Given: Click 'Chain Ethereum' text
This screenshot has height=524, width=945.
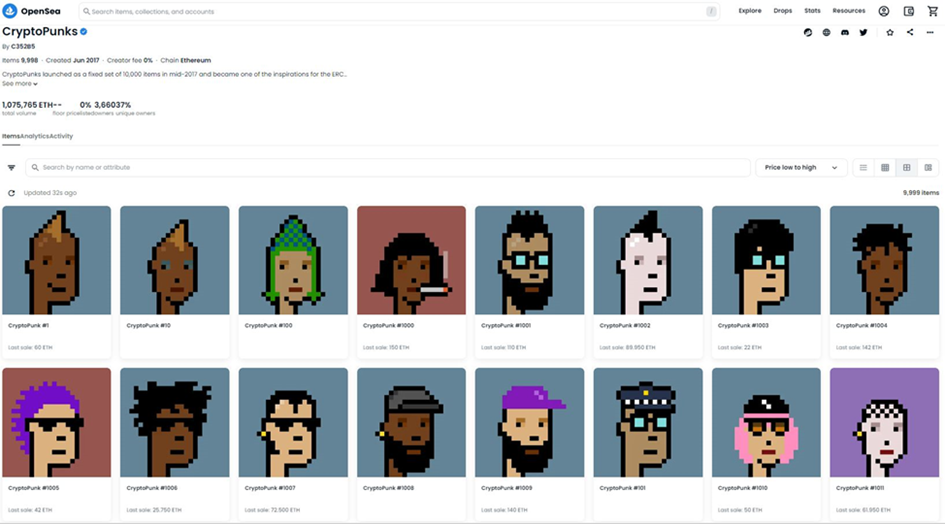Looking at the screenshot, I should coord(186,60).
